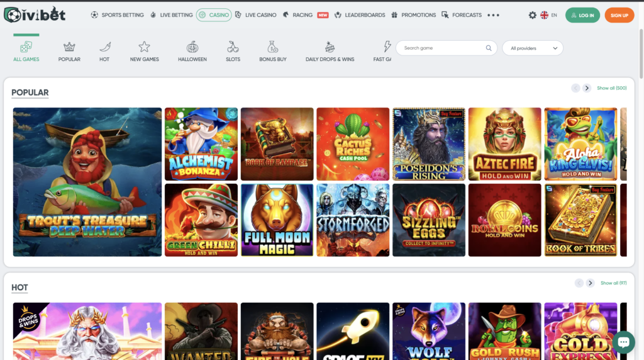Open Full Moon Magic game

click(x=277, y=220)
